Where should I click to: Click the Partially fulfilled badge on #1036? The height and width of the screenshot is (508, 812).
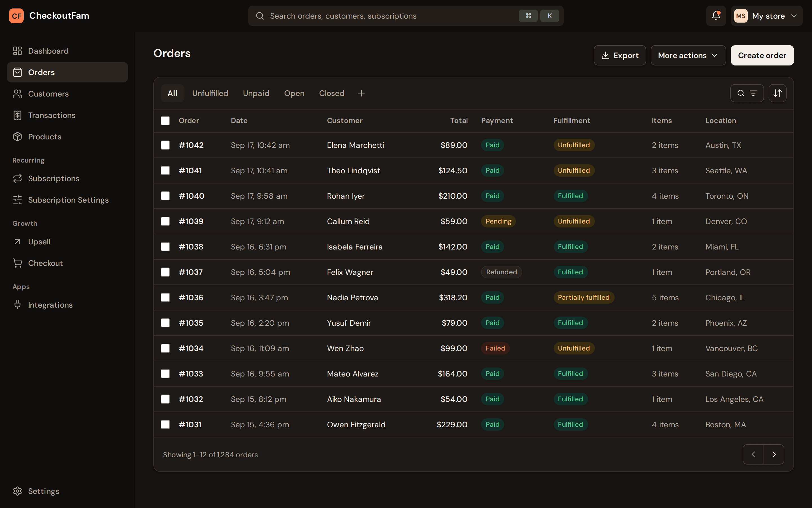pyautogui.click(x=584, y=297)
